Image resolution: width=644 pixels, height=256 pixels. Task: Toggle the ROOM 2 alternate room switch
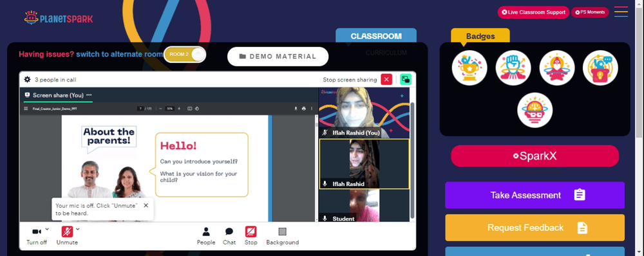pos(185,55)
